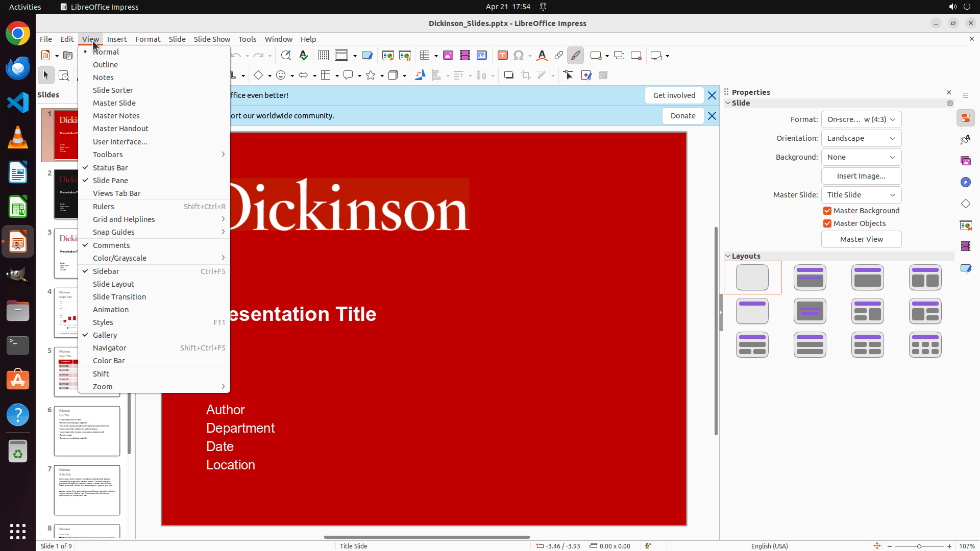Click the Donate button
The height and width of the screenshot is (551, 980).
[x=683, y=116]
